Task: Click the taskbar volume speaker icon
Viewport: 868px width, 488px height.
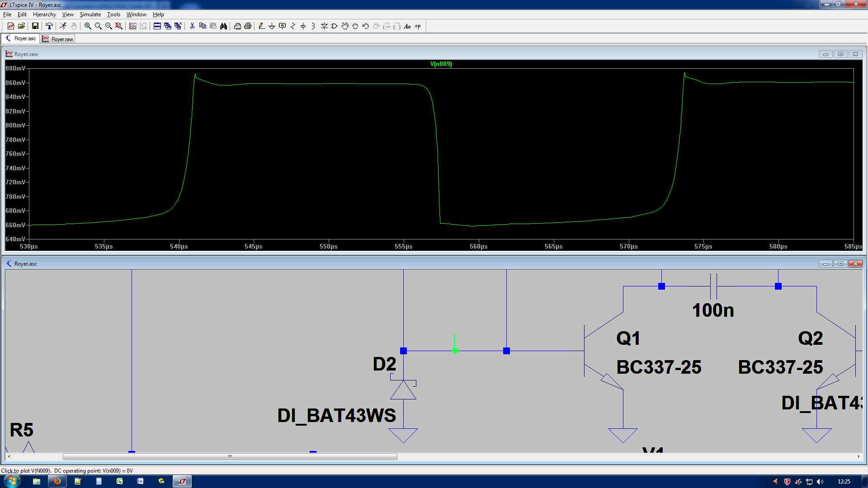Action: 820,482
